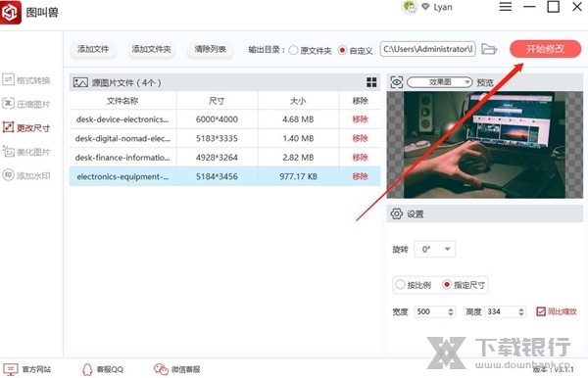Select the desk-digital-nomad-elec file name

coord(122,139)
